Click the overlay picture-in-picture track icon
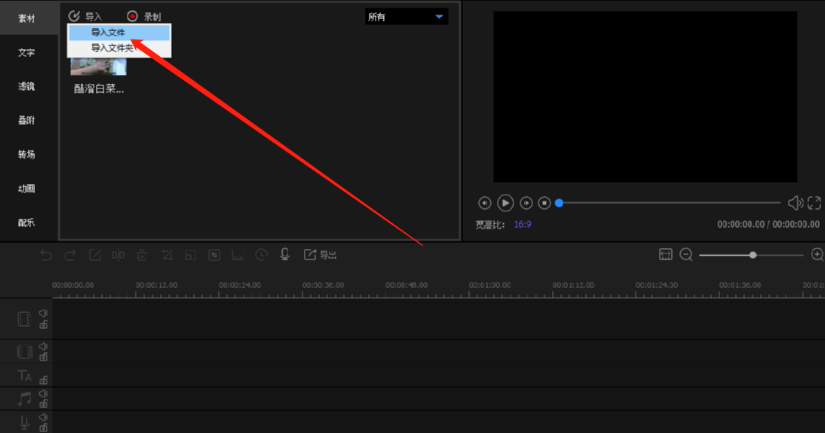825x433 pixels. [25, 351]
